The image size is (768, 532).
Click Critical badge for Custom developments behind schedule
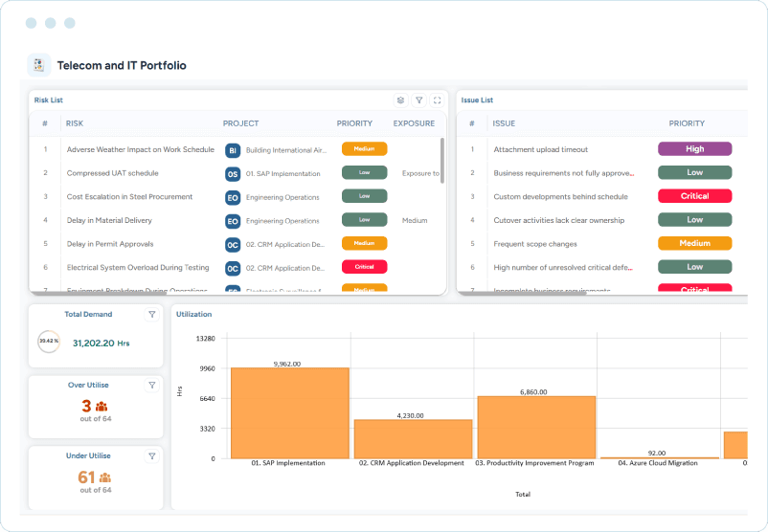click(x=694, y=196)
